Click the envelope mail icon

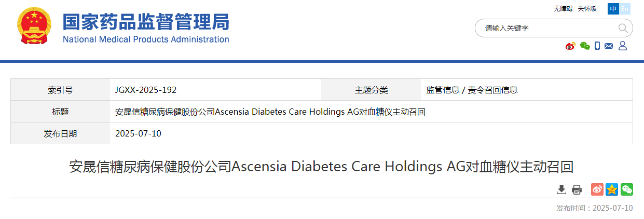click(x=609, y=46)
